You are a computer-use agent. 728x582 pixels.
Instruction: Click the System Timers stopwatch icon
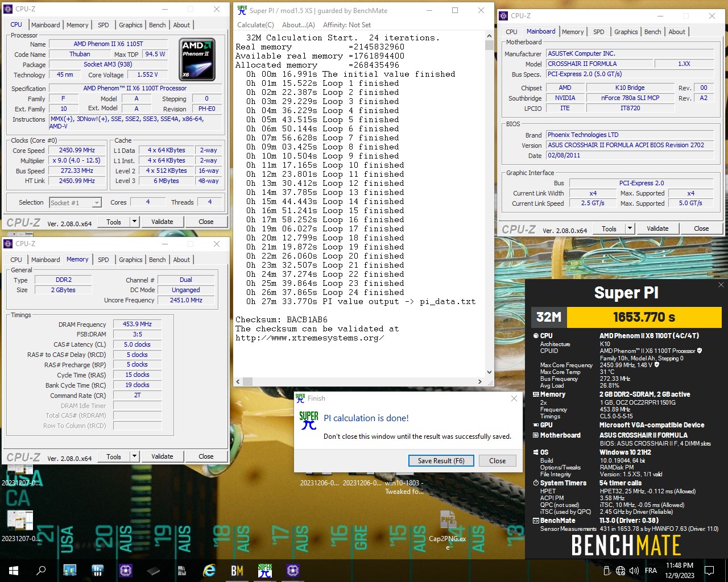pos(536,483)
